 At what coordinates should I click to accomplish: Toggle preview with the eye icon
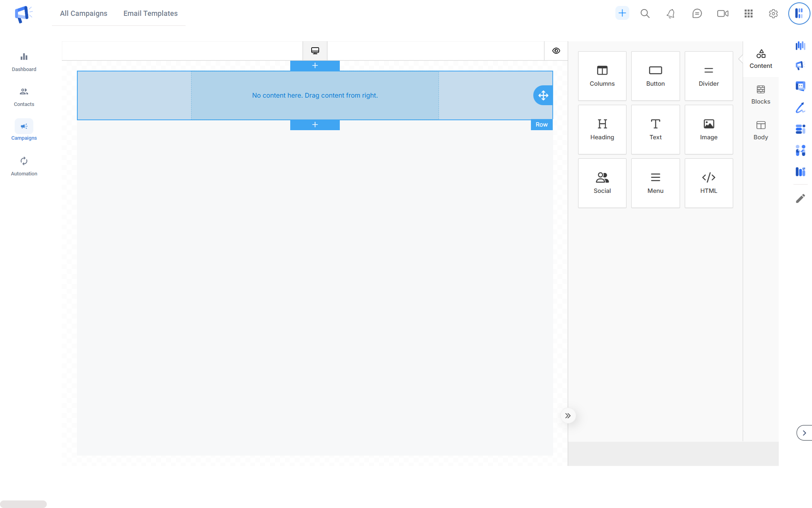[x=556, y=51]
